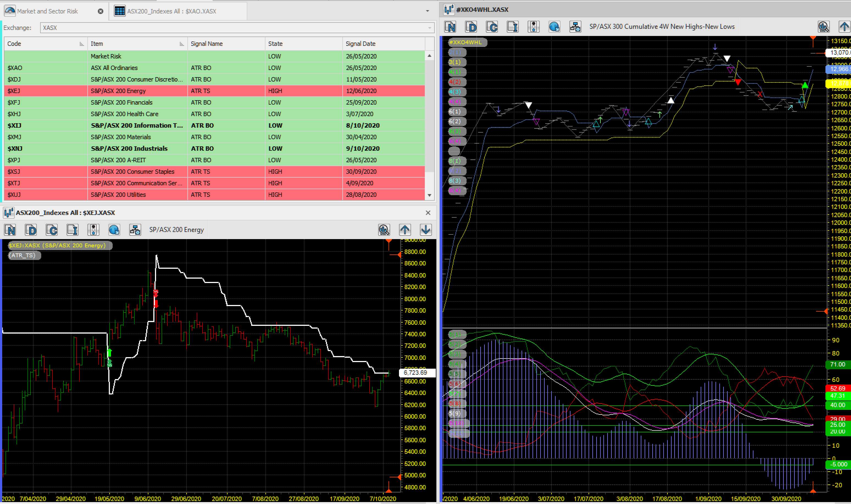The width and height of the screenshot is (851, 504).
Task: Click the globe icon in the #XKO4WHL chart toolbar
Action: tap(554, 27)
